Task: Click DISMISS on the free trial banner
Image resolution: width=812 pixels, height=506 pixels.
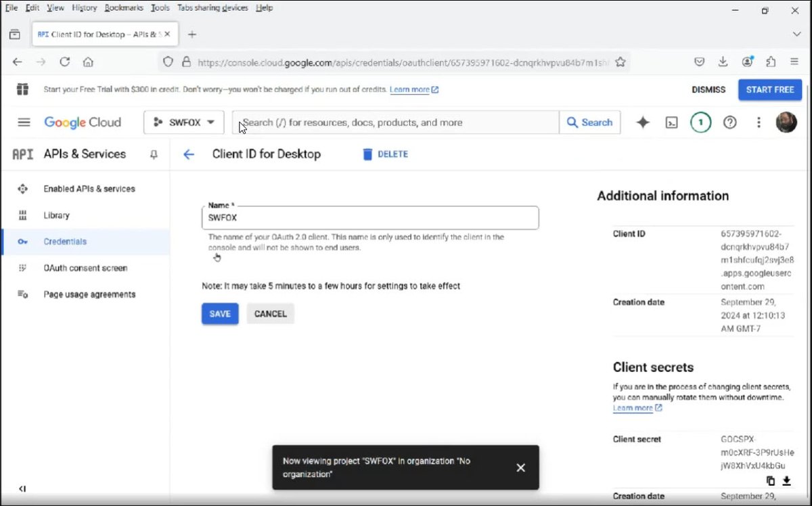Action: pos(708,89)
